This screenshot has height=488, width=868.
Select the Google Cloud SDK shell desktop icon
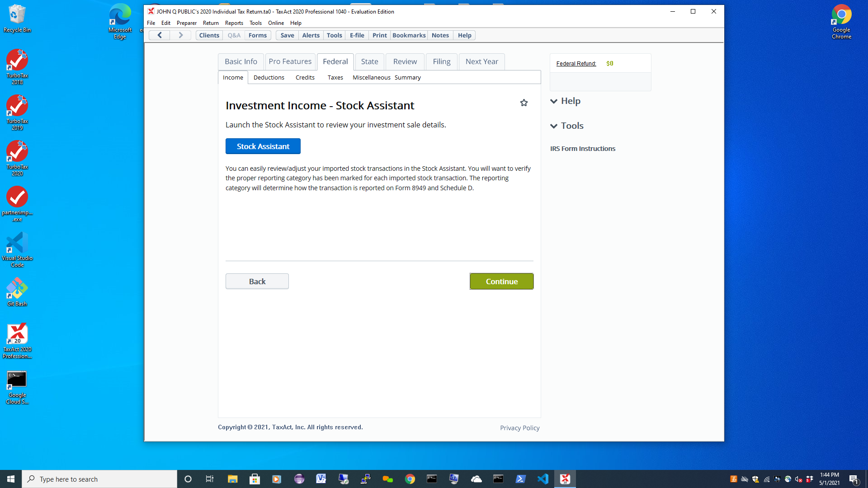coord(17,387)
